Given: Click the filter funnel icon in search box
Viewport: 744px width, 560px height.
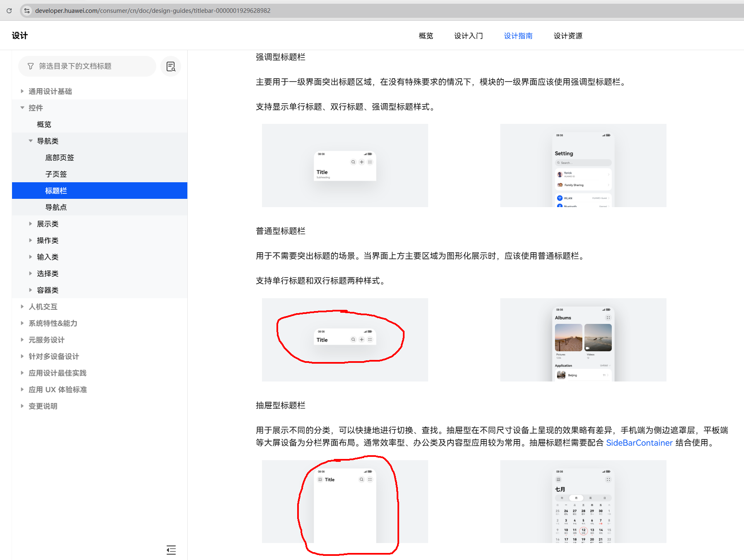Looking at the screenshot, I should pyautogui.click(x=31, y=66).
